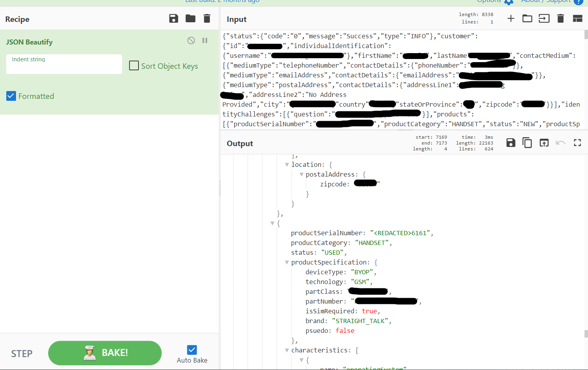Maximise the output pane
This screenshot has width=588, height=370.
577,143
